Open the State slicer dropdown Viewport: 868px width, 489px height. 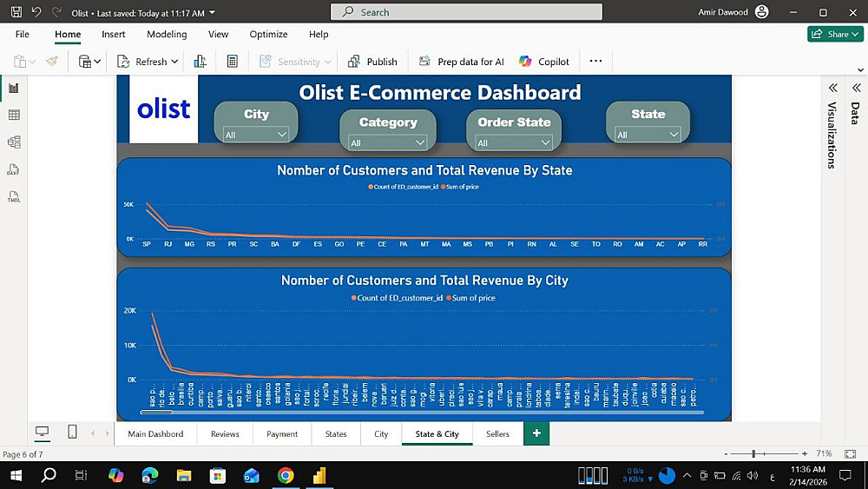tap(648, 135)
